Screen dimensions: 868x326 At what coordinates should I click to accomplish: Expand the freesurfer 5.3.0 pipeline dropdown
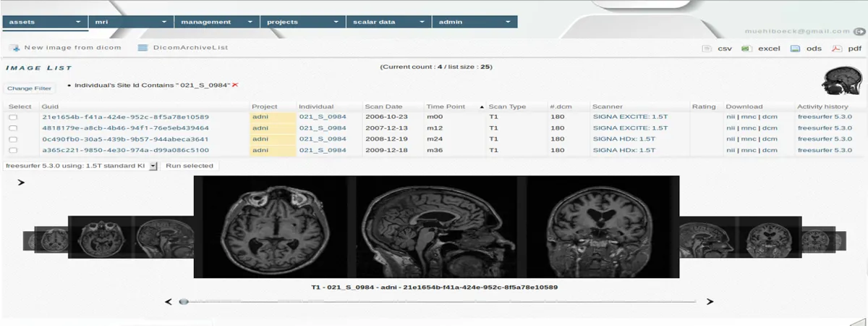153,166
